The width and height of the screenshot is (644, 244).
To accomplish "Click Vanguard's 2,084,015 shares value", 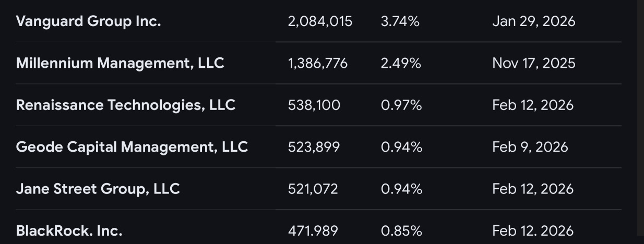I will click(320, 21).
